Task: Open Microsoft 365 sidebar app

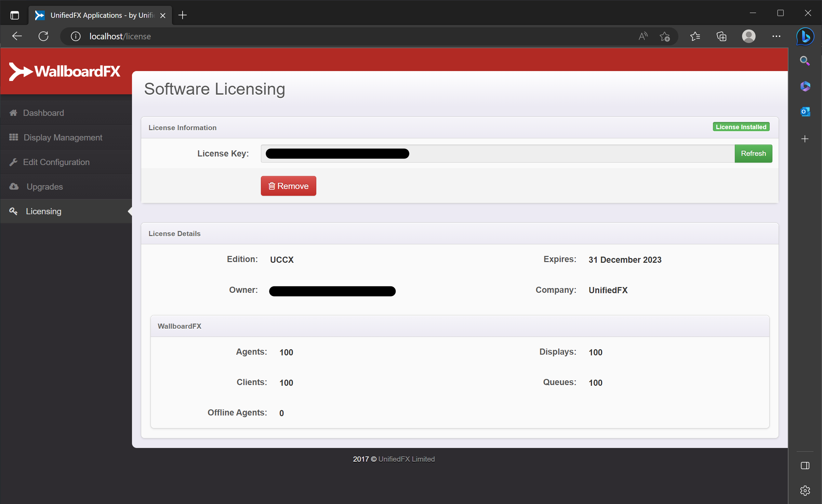Action: click(x=805, y=86)
